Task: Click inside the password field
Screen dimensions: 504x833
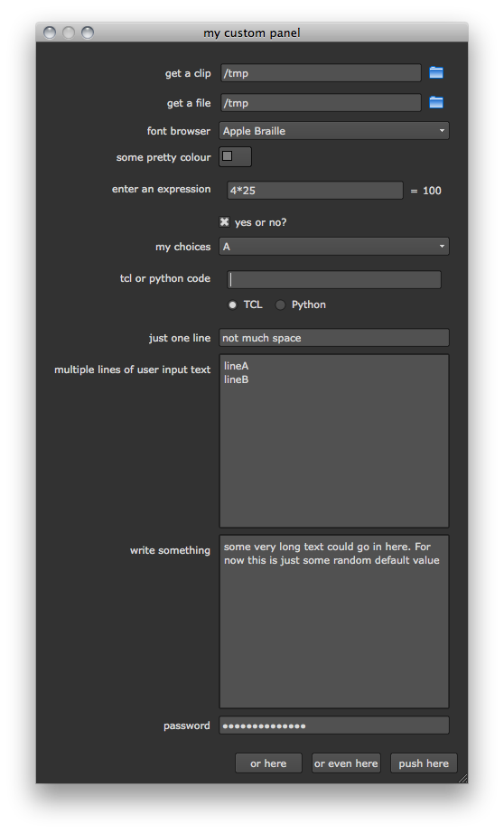Action: [334, 725]
